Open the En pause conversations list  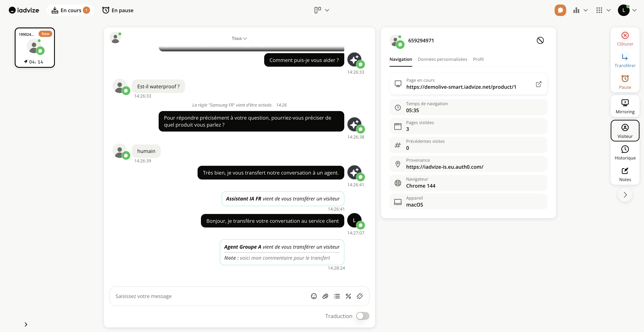pos(118,10)
